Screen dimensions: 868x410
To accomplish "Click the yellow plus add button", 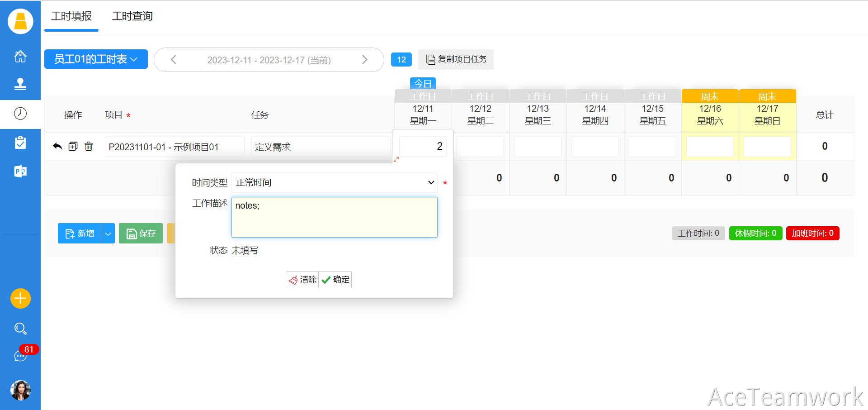I will coord(20,299).
